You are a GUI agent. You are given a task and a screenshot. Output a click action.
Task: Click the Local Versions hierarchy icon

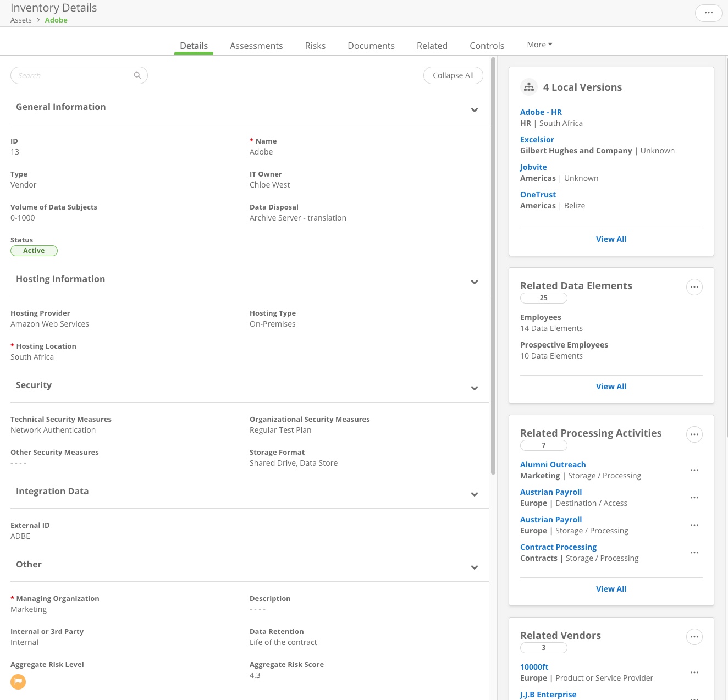coord(528,87)
